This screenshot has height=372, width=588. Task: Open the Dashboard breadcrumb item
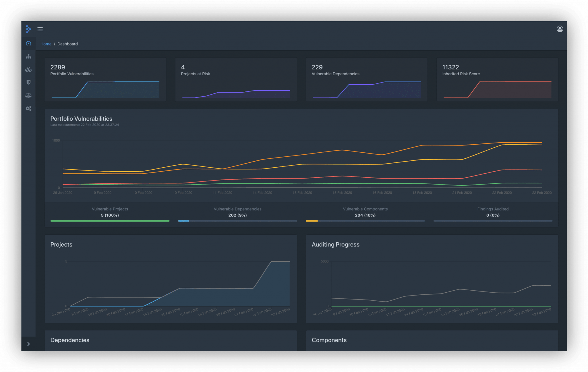point(67,44)
